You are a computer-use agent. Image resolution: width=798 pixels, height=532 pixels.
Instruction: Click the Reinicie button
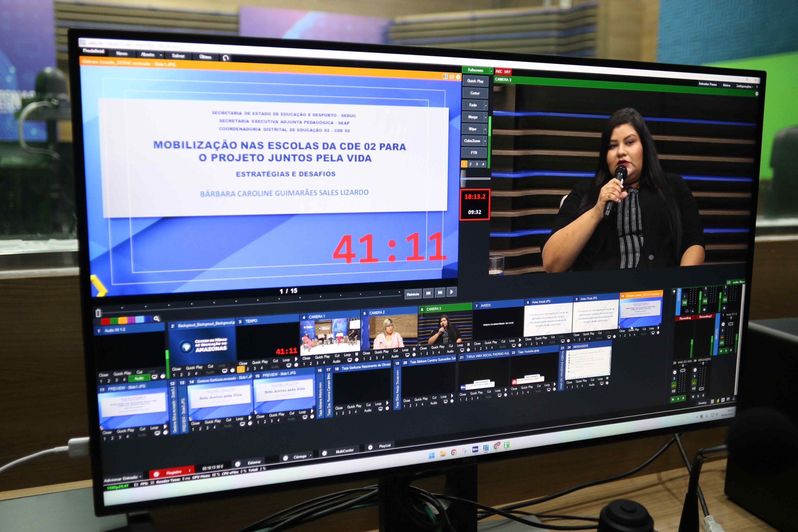click(x=413, y=294)
